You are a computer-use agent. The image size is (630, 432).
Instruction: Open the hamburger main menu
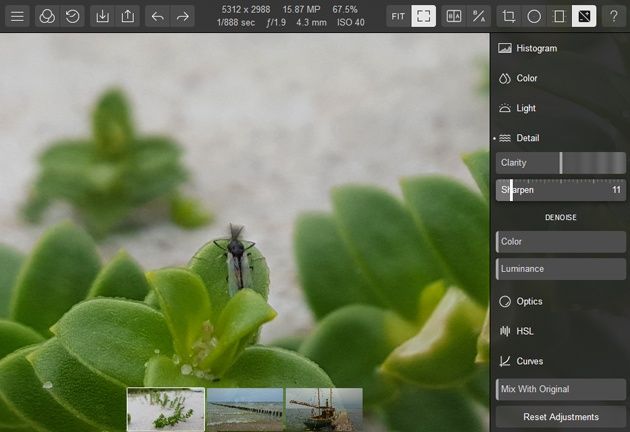pos(17,16)
